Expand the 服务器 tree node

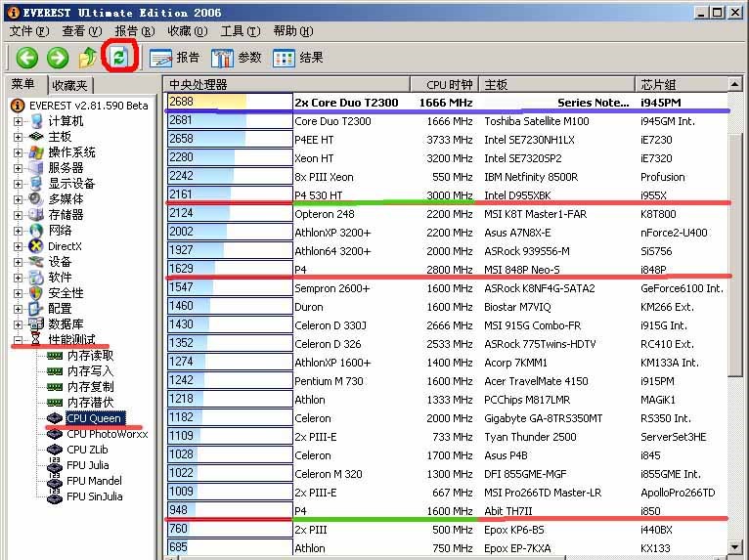[x=18, y=168]
